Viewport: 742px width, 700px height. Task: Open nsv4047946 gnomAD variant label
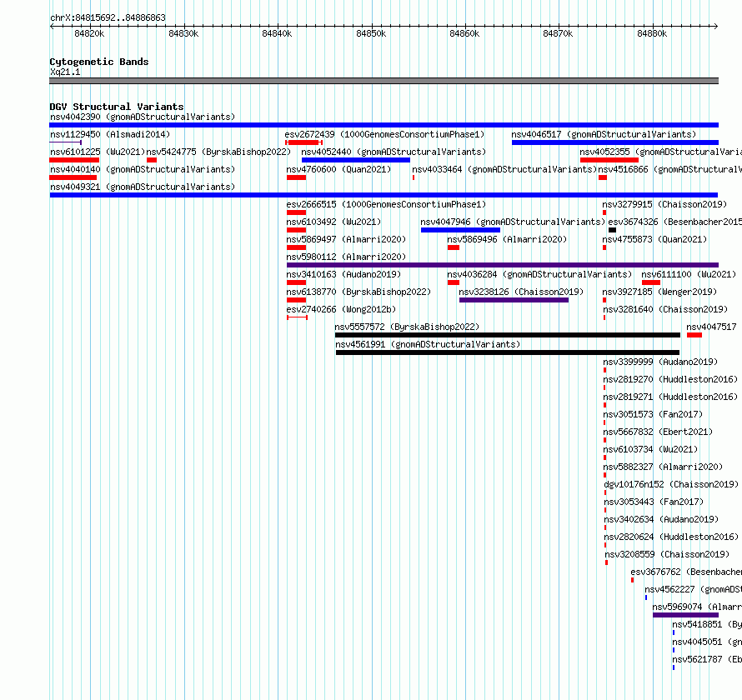(x=513, y=222)
